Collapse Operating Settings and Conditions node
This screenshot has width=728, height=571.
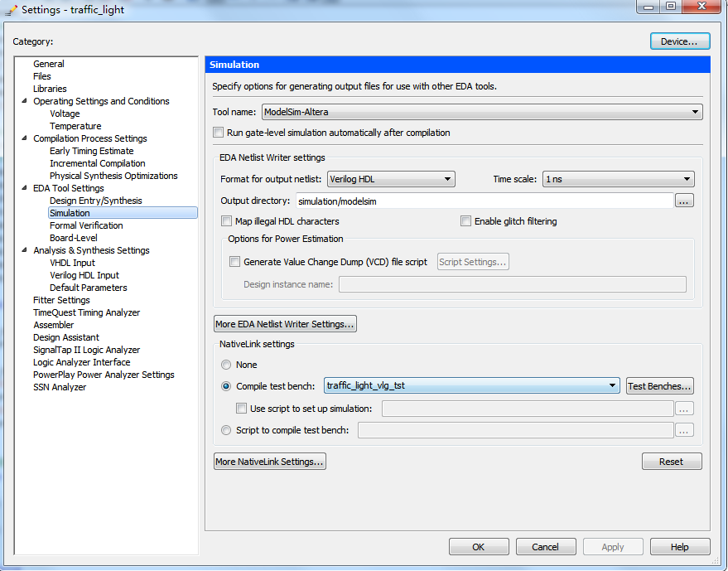coord(24,101)
